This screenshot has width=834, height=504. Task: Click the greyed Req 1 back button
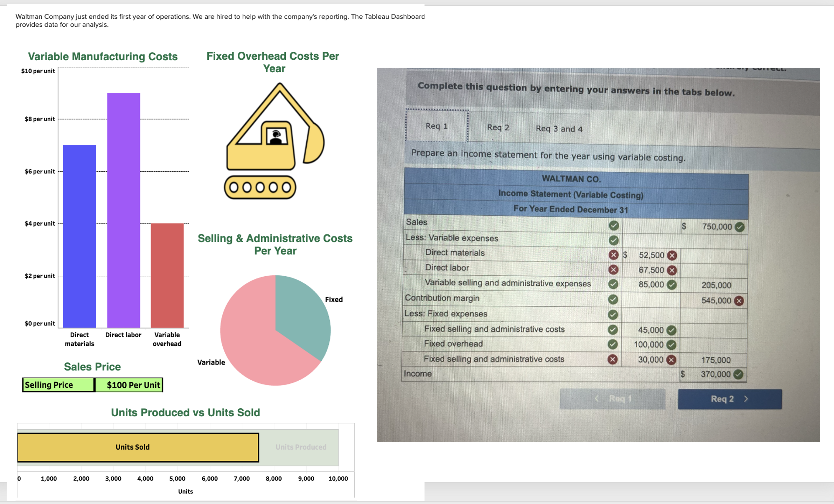pyautogui.click(x=613, y=399)
